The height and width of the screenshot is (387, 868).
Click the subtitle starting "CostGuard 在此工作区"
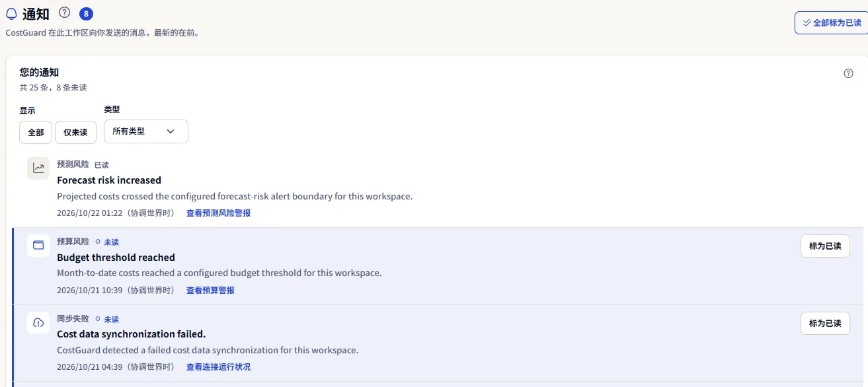click(102, 32)
